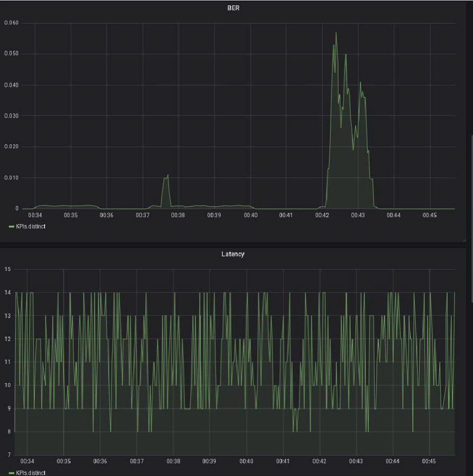
Task: Click 00:34 time label on BER axis
Action: point(35,215)
